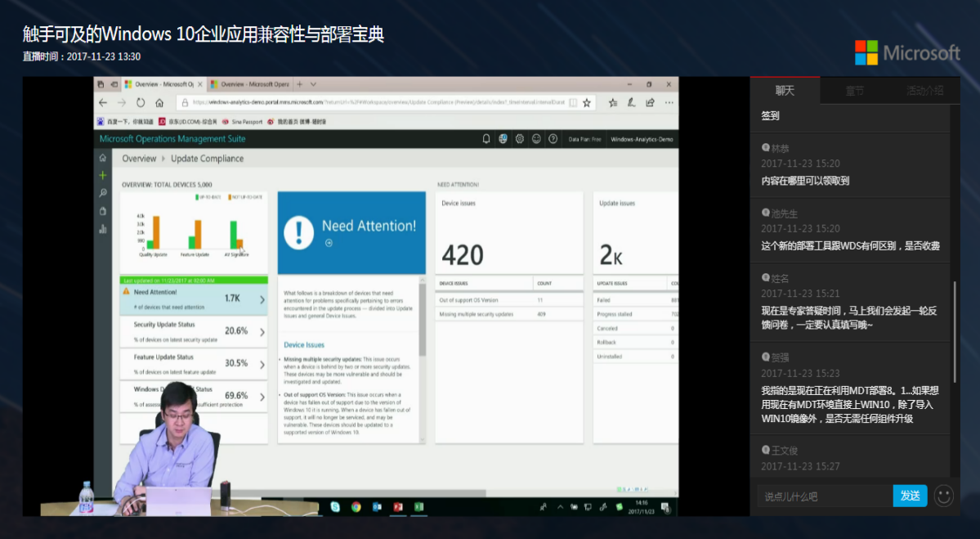Expand the Need Attention! 1.7K row
The image size is (980, 539).
(x=194, y=299)
